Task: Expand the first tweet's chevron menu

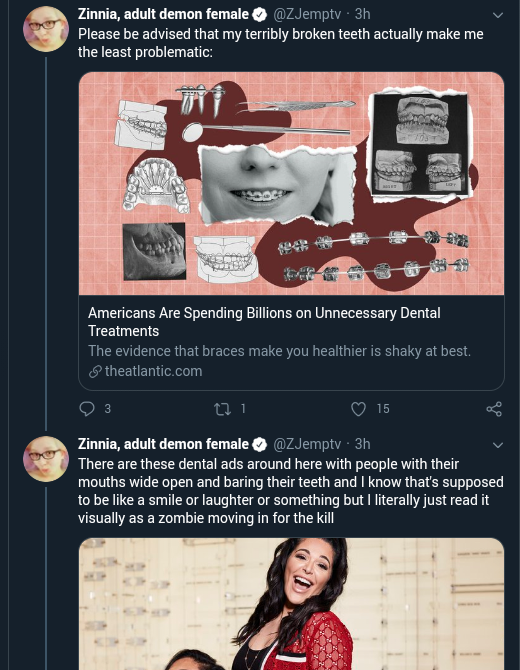Action: click(x=497, y=15)
